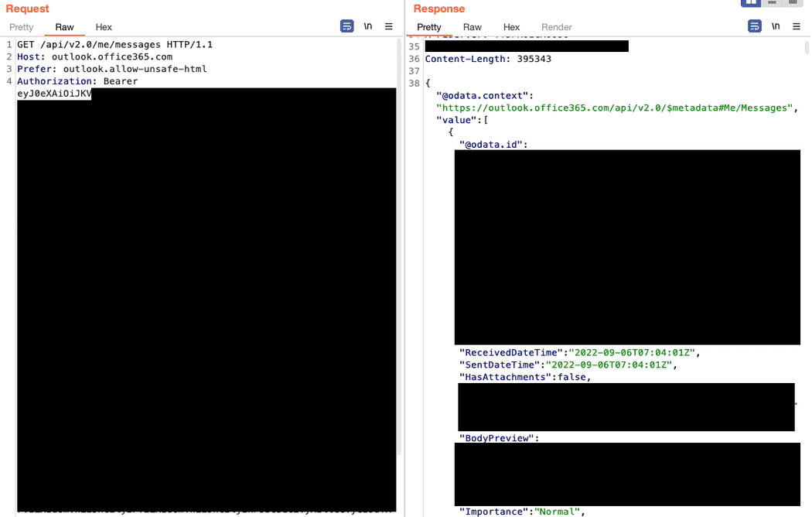
Task: Click the 'Content-Length: 395343' response header
Action: click(x=488, y=59)
